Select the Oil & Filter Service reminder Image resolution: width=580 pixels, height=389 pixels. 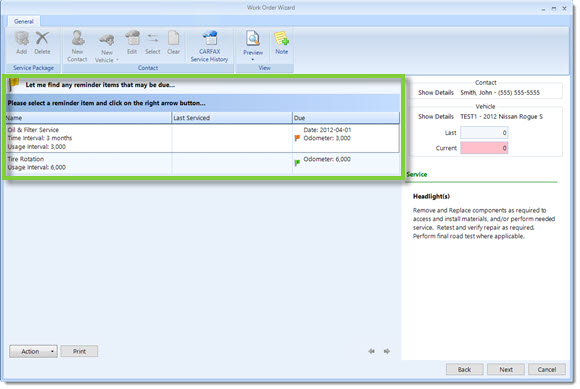coord(203,138)
